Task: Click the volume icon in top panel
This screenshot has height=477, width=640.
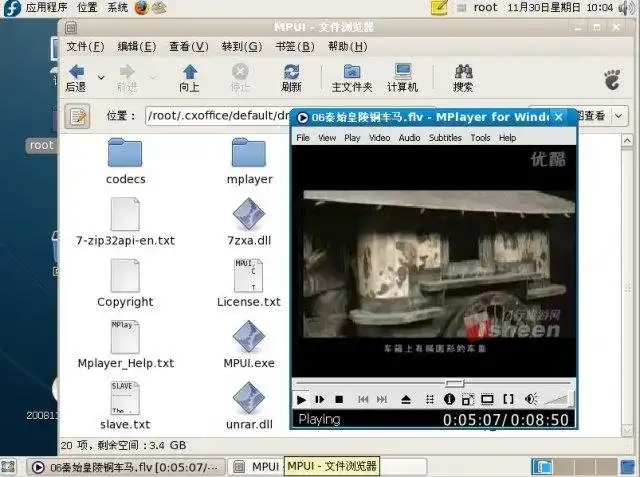Action: pos(626,8)
